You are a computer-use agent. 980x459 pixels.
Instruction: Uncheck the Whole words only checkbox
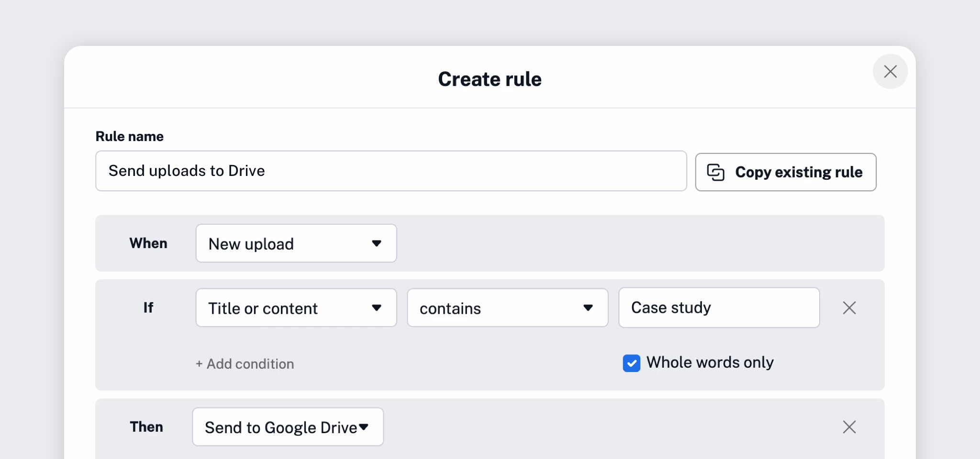(631, 363)
